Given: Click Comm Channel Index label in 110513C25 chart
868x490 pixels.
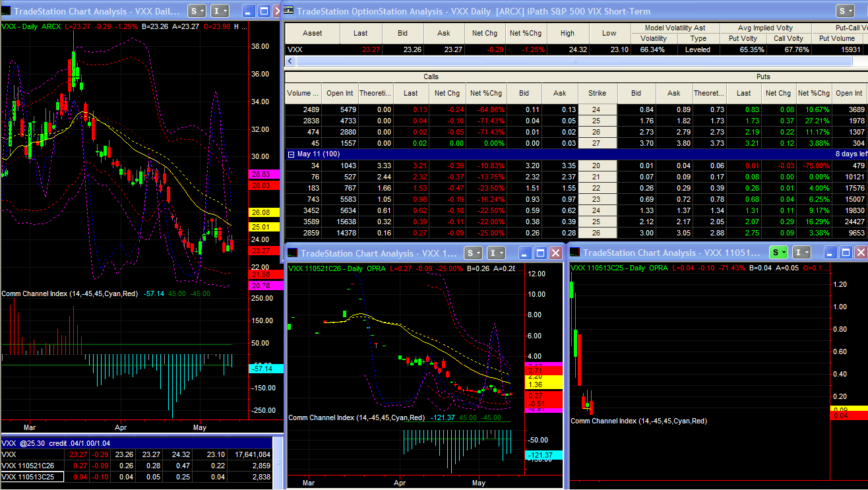Looking at the screenshot, I should 638,421.
